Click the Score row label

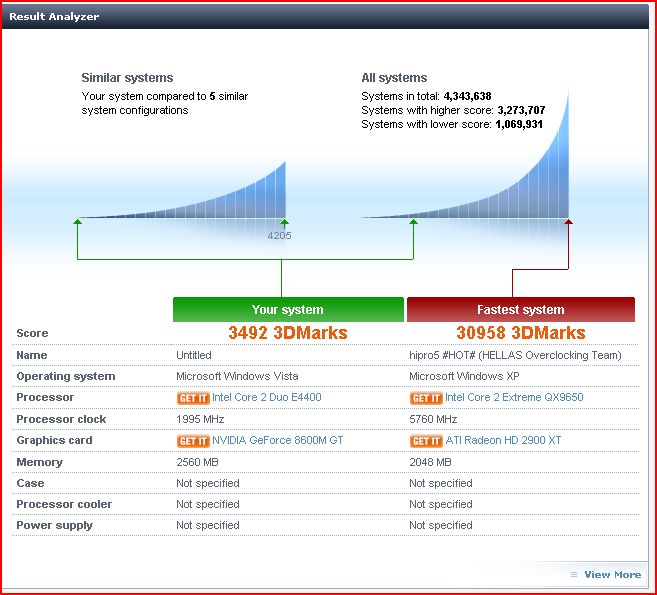point(32,334)
